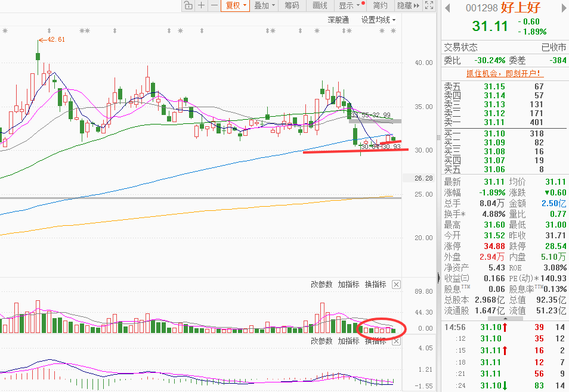569x392 pixels.
Task: Select the 筹码 toolbar item
Action: (x=292, y=5)
